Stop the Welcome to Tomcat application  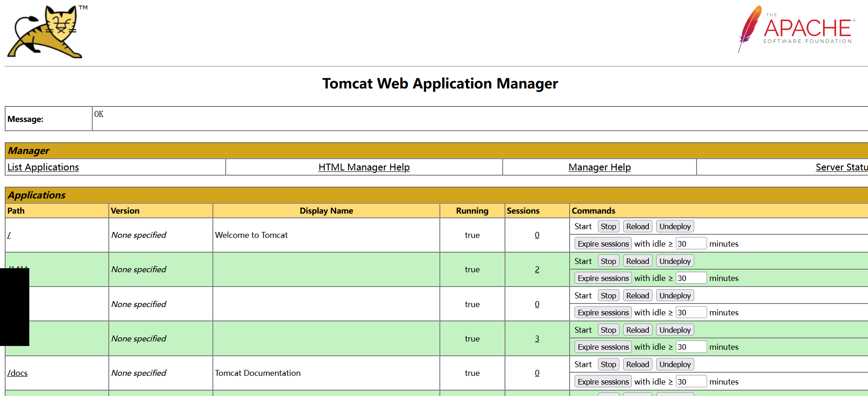[x=608, y=226]
